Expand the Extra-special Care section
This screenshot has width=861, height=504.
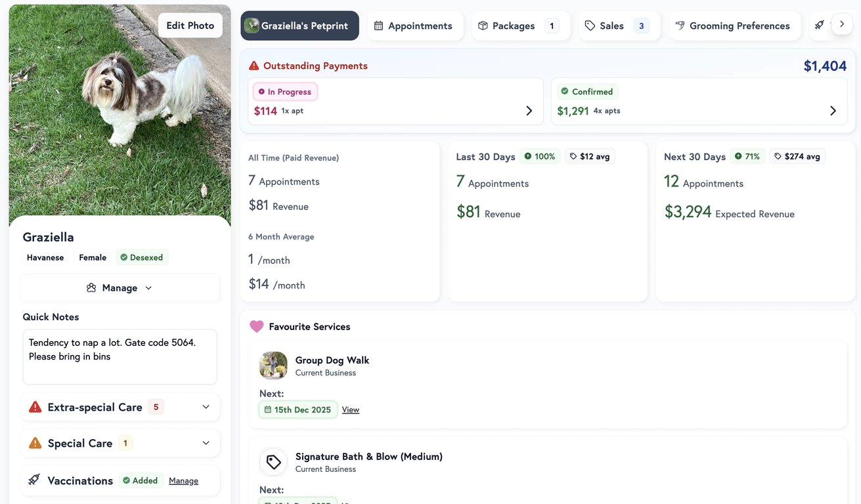click(205, 406)
